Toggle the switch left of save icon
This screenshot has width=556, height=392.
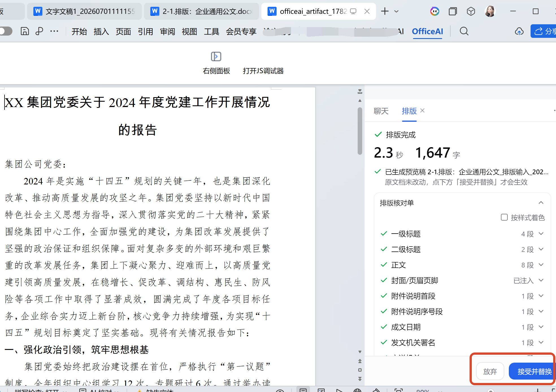click(6, 31)
